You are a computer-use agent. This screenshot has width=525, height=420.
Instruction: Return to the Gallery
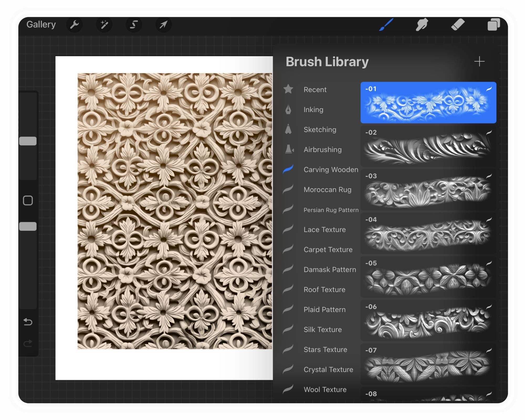tap(41, 24)
